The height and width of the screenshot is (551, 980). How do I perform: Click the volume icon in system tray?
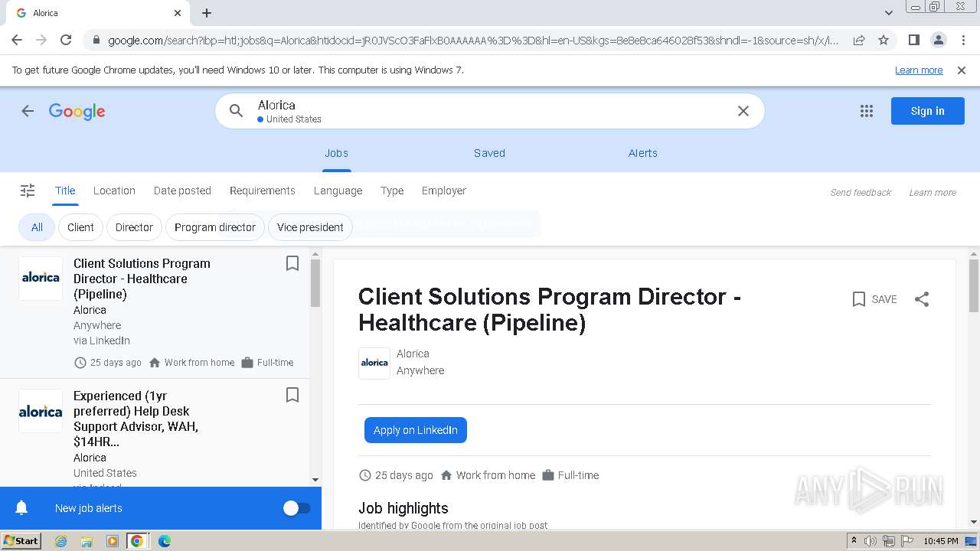pyautogui.click(x=871, y=541)
